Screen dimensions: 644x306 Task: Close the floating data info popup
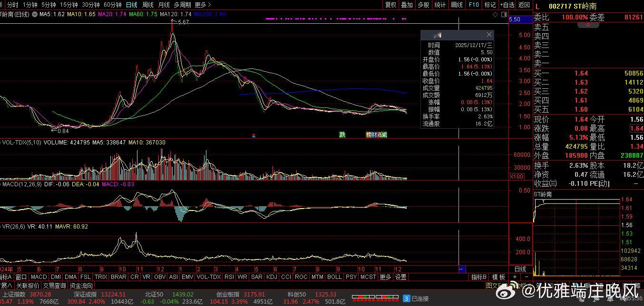pos(489,35)
